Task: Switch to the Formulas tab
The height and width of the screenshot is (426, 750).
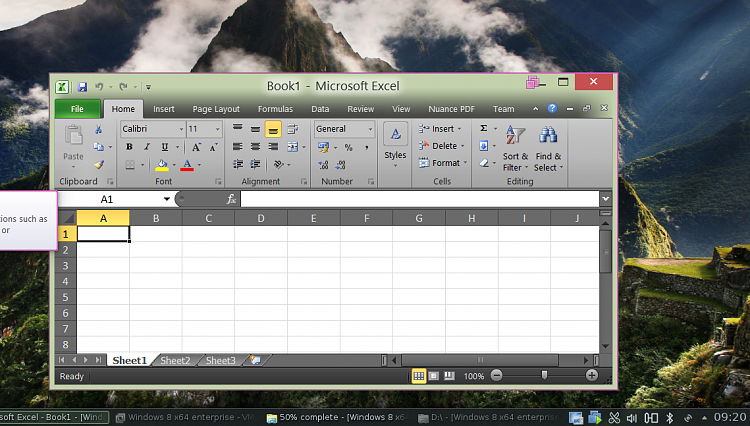Action: pos(275,109)
